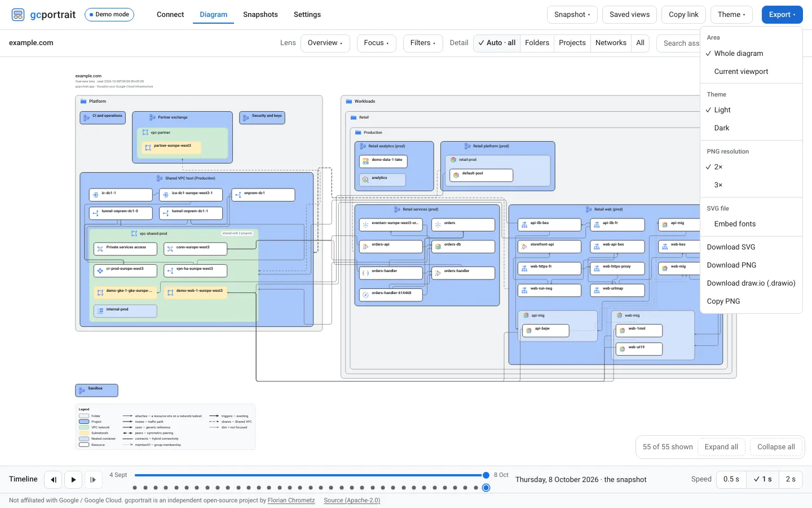Viewport: 812px width, 508px height.
Task: Click the Private services access icon
Action: pos(100,248)
